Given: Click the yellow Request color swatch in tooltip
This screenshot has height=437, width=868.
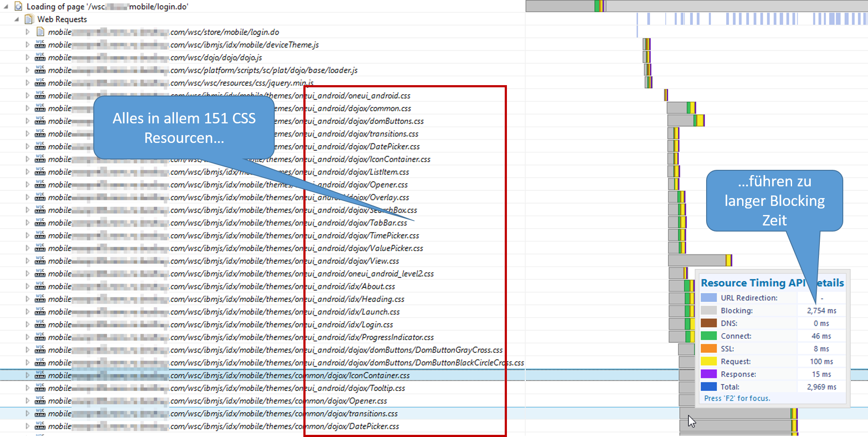Looking at the screenshot, I should click(708, 361).
